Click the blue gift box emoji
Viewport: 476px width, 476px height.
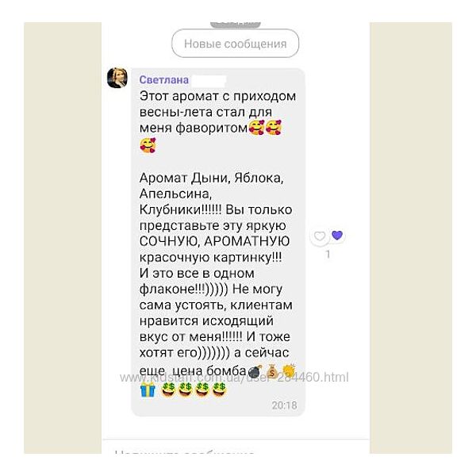[148, 390]
